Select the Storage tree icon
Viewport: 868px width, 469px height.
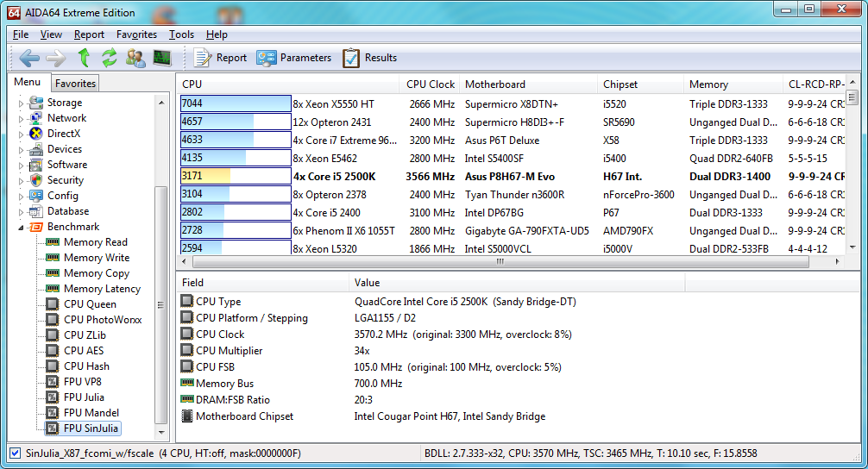(x=36, y=103)
